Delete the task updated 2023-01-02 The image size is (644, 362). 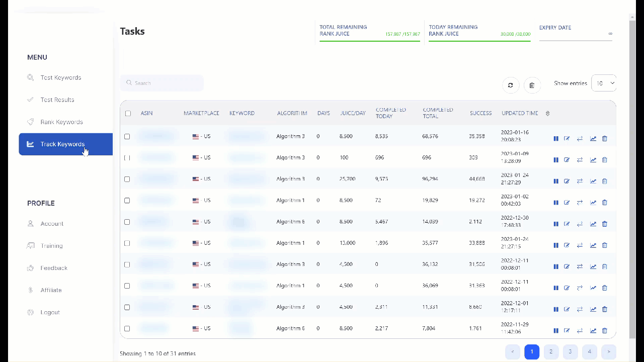click(x=605, y=203)
